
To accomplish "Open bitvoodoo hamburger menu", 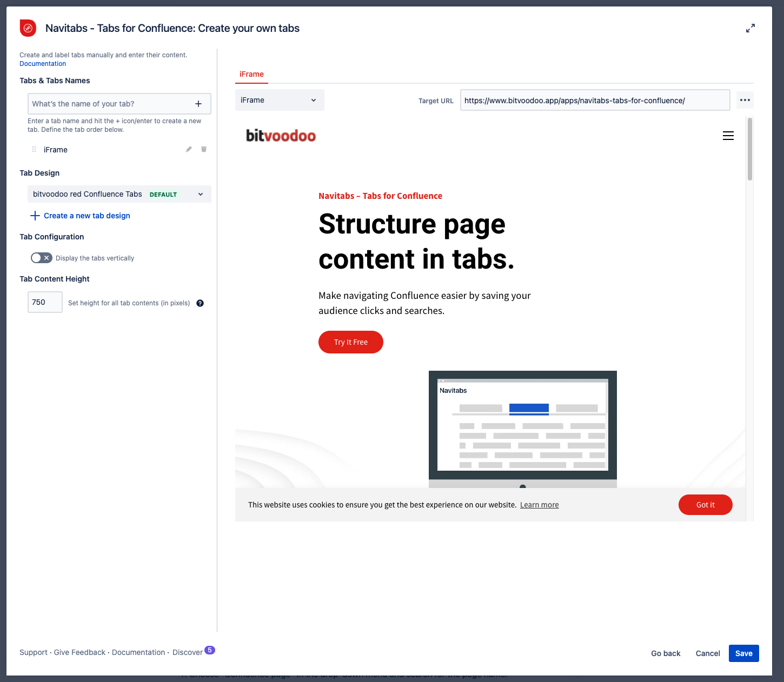I will pyautogui.click(x=728, y=136).
